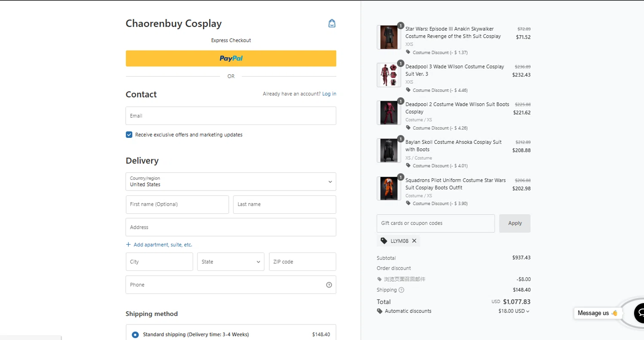Click the discount tag icon under Squadrons Pilot uniform

408,203
